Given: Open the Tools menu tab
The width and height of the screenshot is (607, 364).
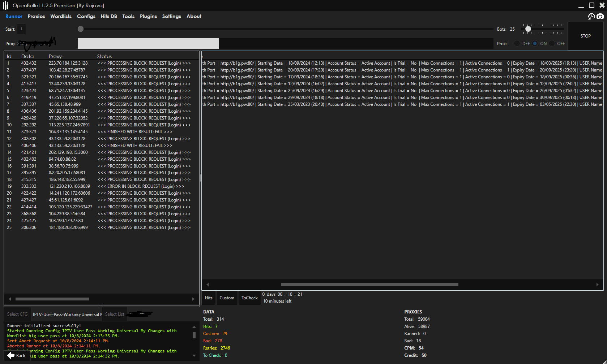Looking at the screenshot, I should 128,16.
